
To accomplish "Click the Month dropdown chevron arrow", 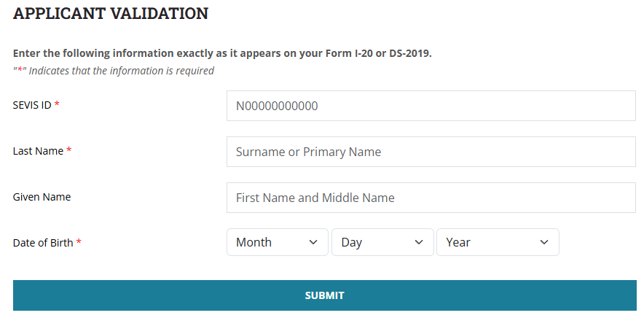I will [x=313, y=242].
